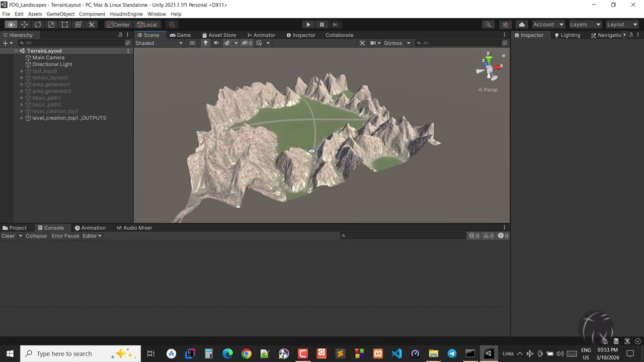Open the Hierarchy create plus button
Screen dimensions: 644x362
pos(8,43)
